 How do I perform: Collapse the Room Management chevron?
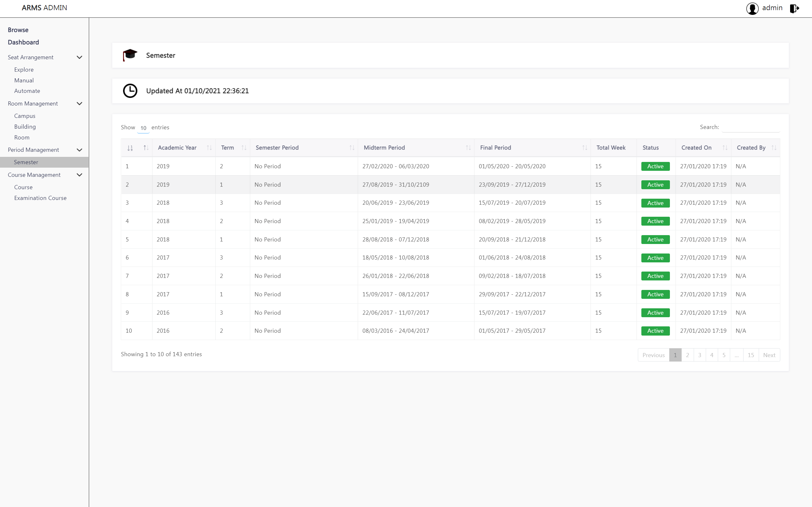click(x=80, y=104)
